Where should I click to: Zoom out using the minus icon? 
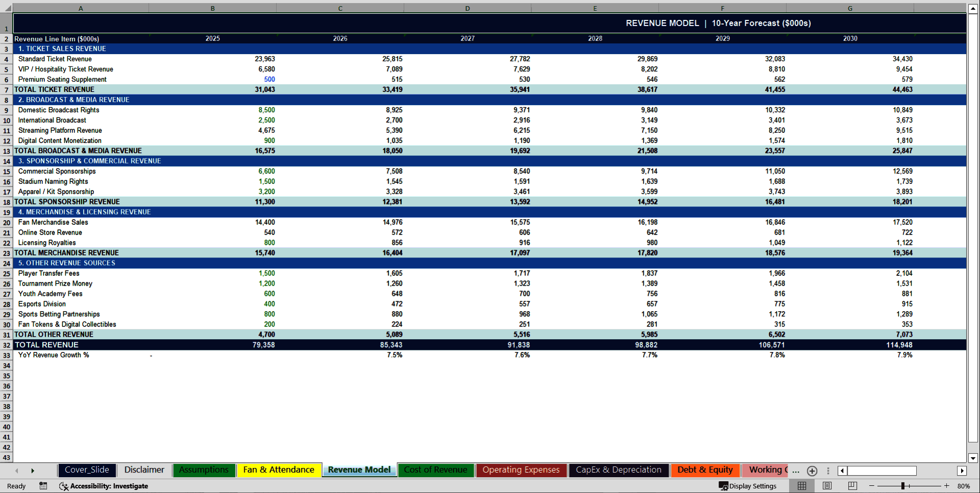pos(871,486)
